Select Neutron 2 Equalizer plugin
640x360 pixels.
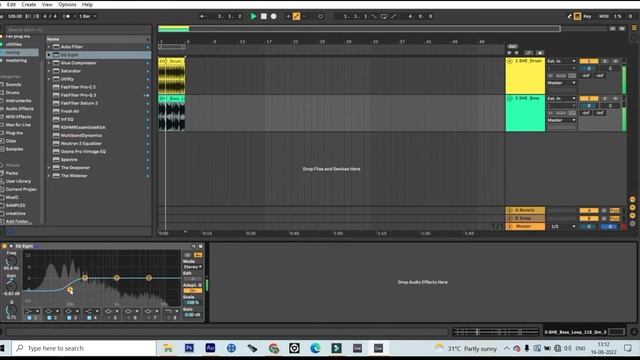click(x=81, y=144)
